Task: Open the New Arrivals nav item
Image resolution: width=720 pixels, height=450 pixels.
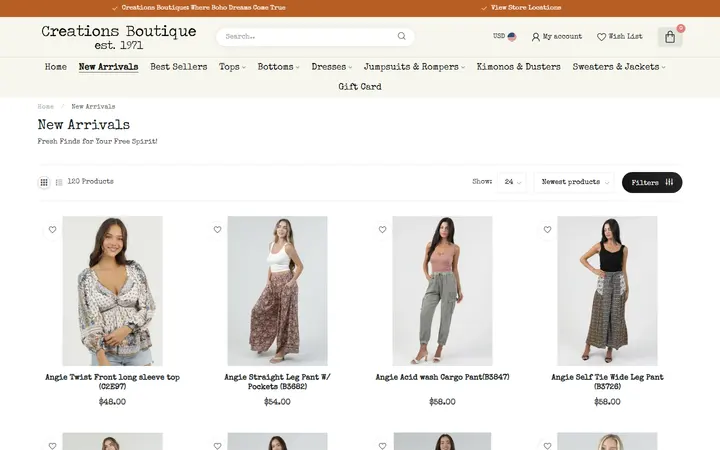Action: (108, 67)
